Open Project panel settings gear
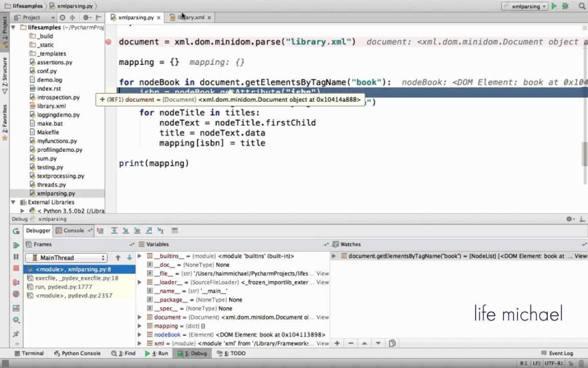This screenshot has height=368, width=588. click(86, 17)
